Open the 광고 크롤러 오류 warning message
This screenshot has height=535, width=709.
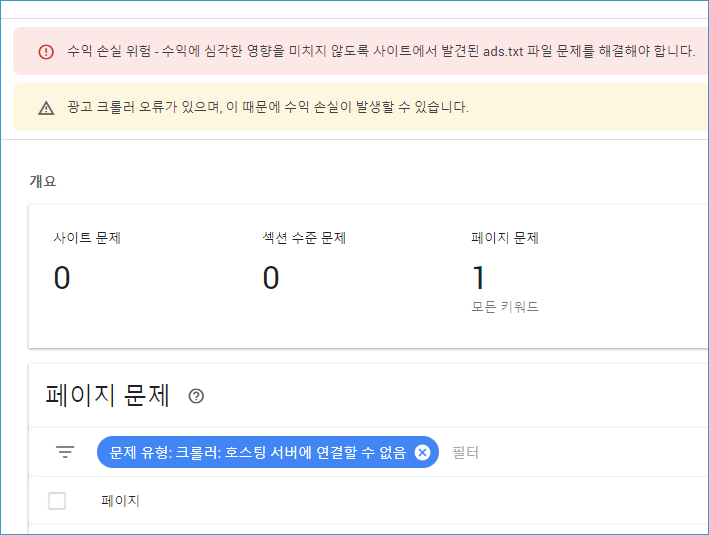point(268,107)
